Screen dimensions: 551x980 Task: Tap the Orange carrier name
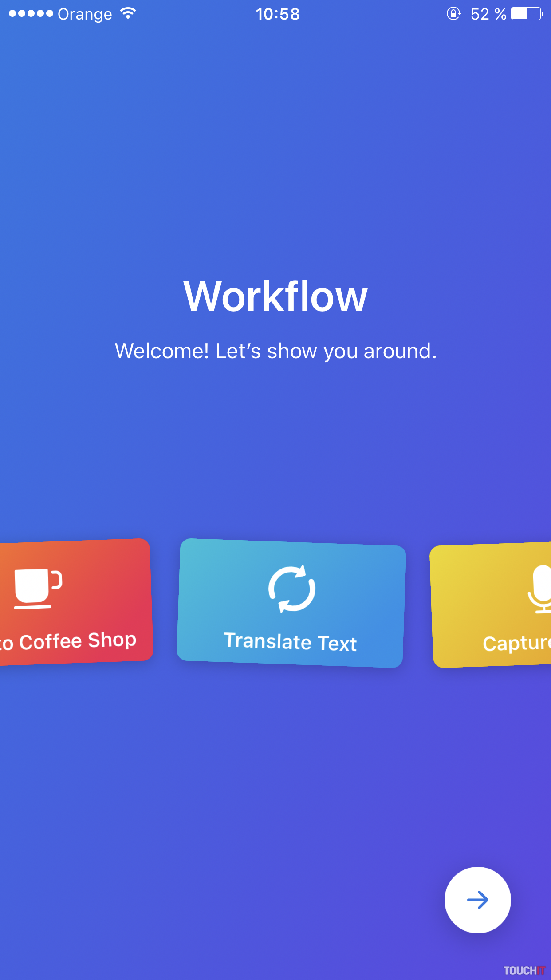click(85, 14)
